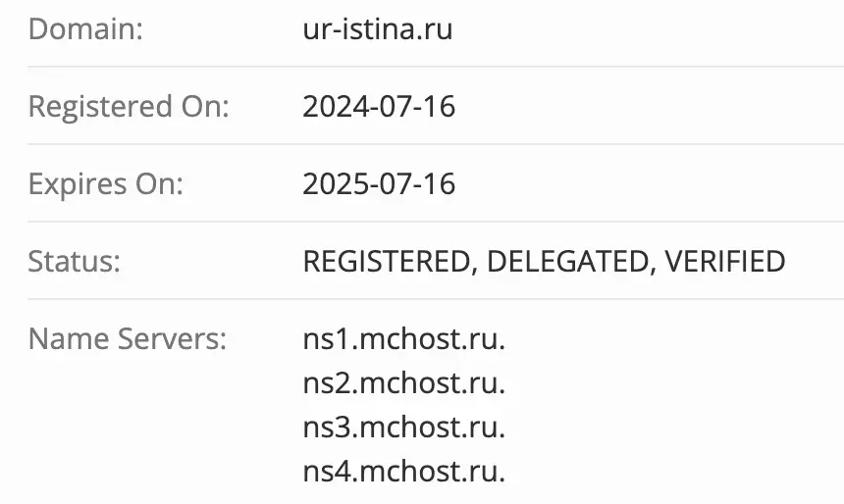Select the 2024-07-16 registration date
The height and width of the screenshot is (504, 844).
tap(379, 106)
